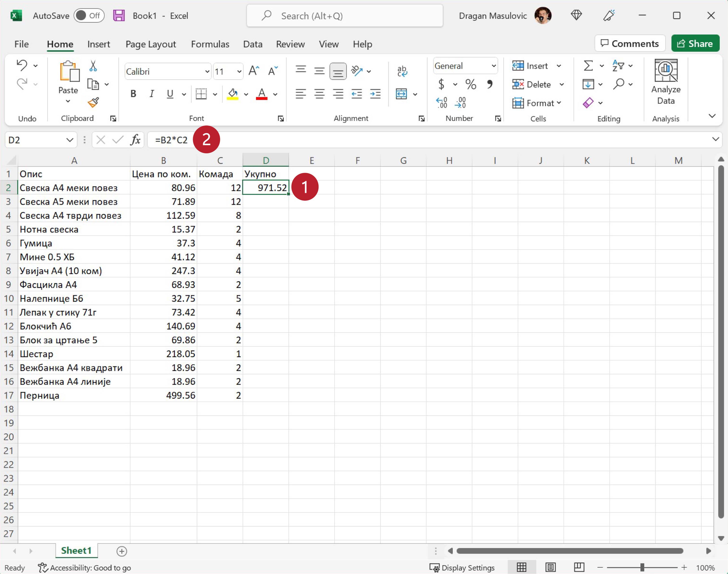Click Increase Font Size icon

coord(254,71)
